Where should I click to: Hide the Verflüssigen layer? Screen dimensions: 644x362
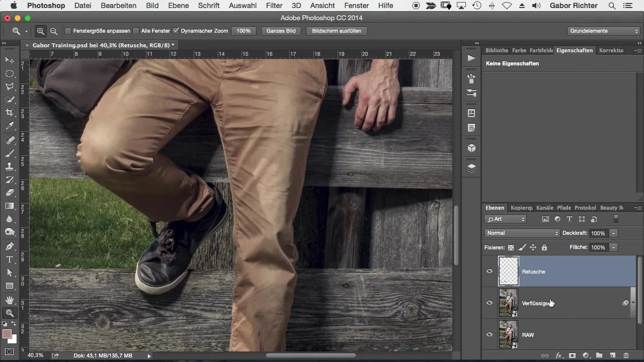click(x=490, y=303)
